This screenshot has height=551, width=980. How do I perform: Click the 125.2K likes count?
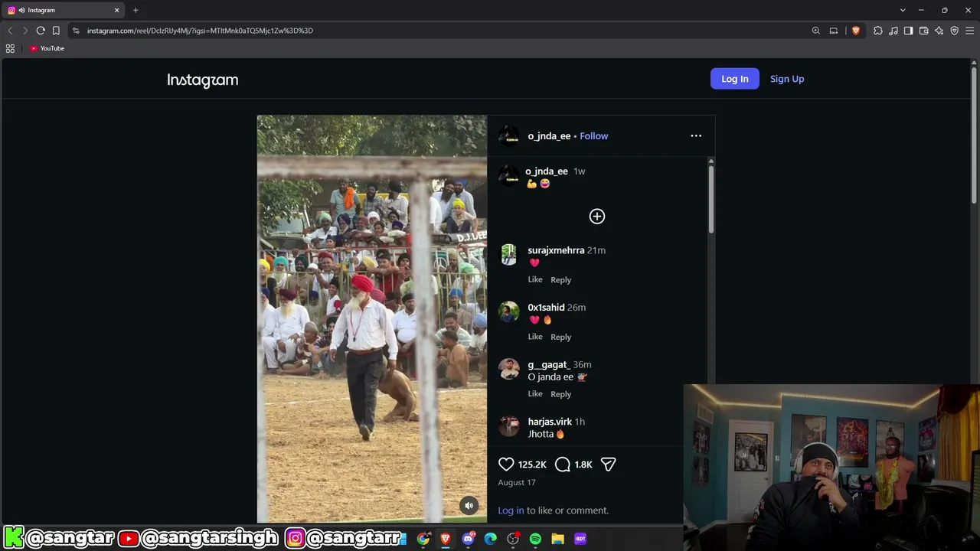pos(532,465)
